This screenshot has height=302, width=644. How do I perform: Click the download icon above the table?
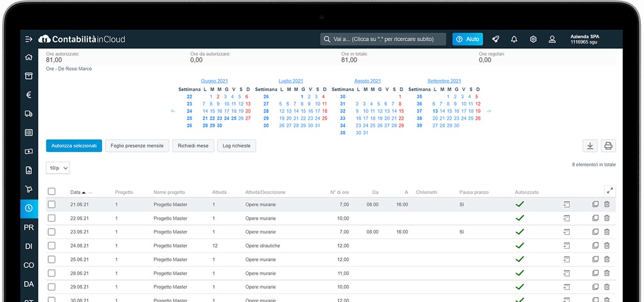pyautogui.click(x=590, y=146)
